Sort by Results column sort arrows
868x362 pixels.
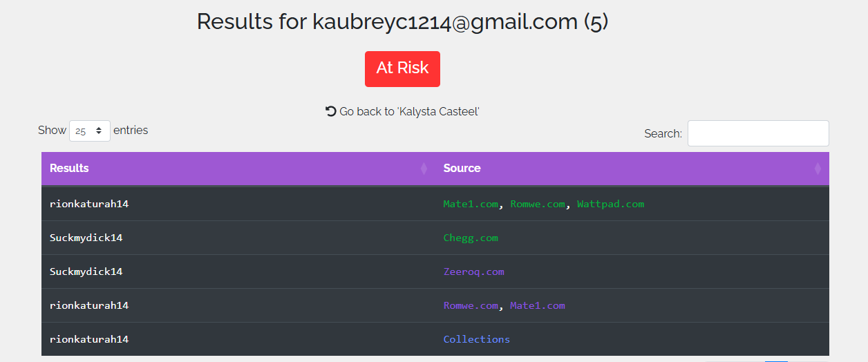click(424, 169)
